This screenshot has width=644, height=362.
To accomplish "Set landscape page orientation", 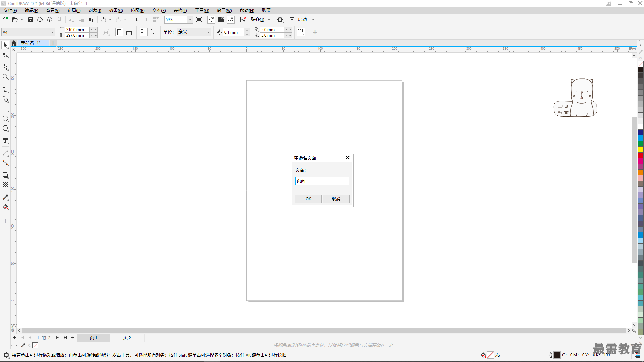I will coord(129,32).
